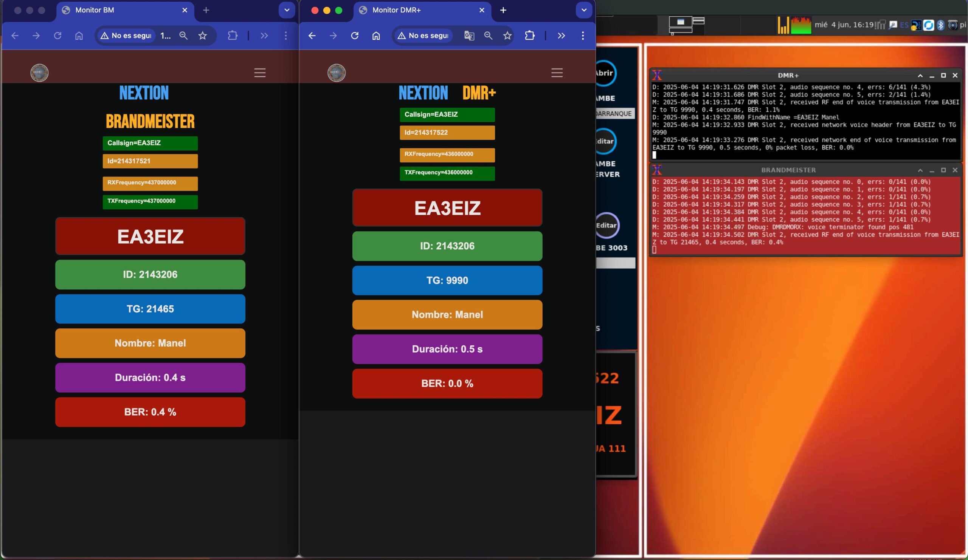
Task: Click round logo in Monitor BM page
Action: point(39,73)
